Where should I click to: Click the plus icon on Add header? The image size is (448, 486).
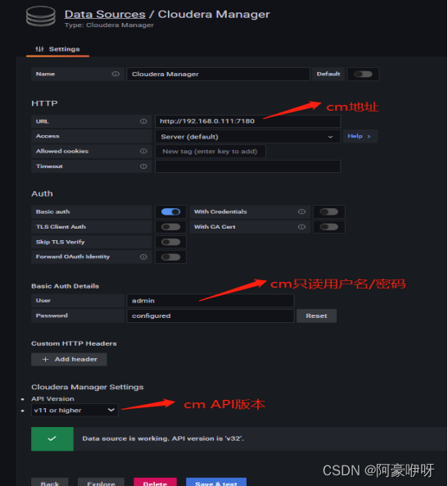point(46,359)
